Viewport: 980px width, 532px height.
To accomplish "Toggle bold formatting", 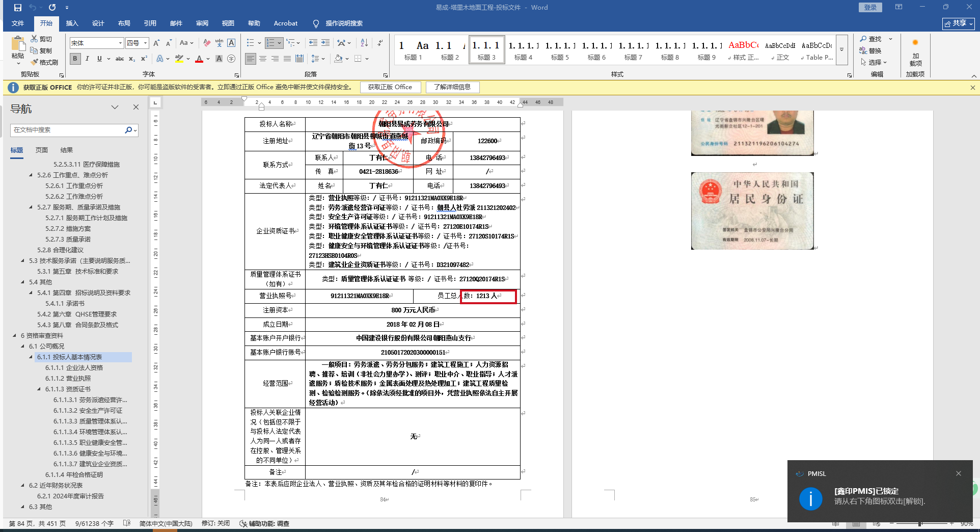I will coord(75,59).
